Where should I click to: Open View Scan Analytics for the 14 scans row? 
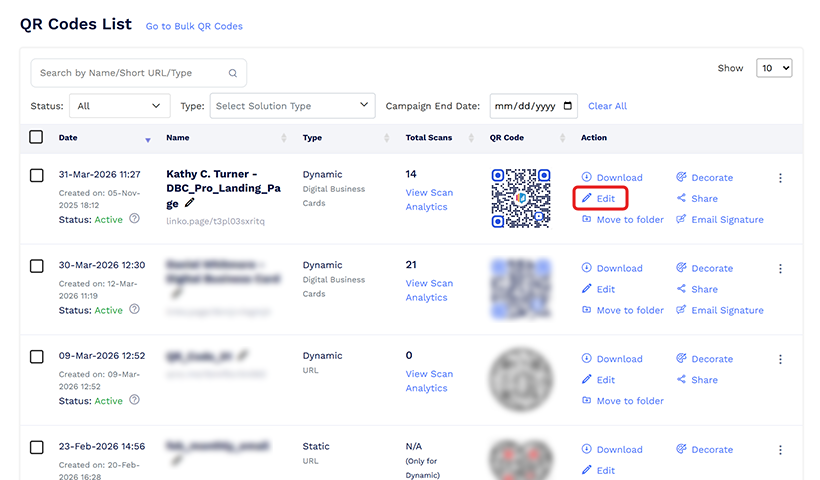click(429, 200)
